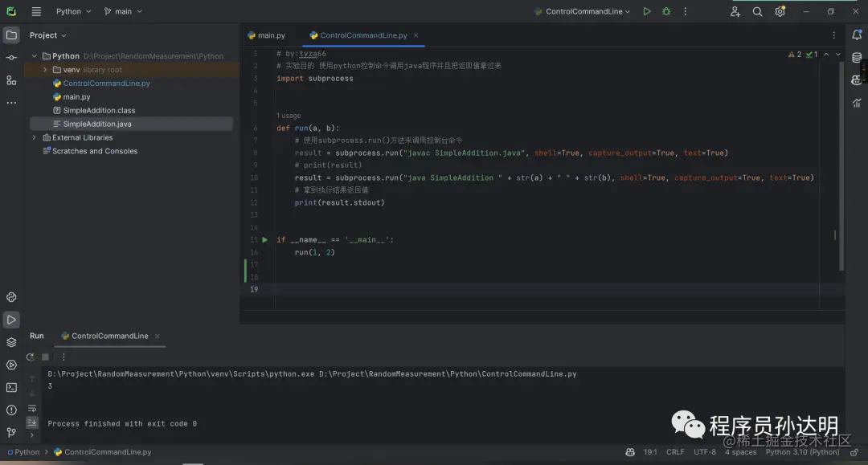Show more tool windows ellipsis
The width and height of the screenshot is (868, 465).
pos(11,103)
